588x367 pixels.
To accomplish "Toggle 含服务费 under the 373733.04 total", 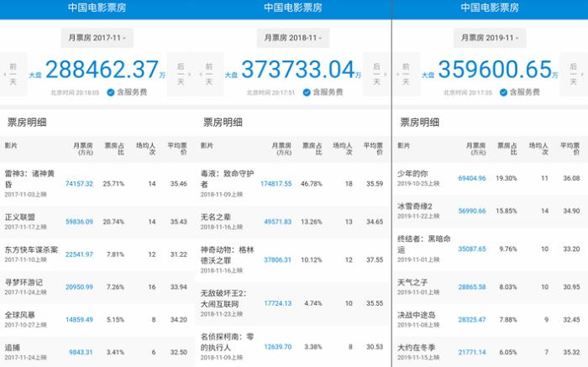I will pos(328,92).
